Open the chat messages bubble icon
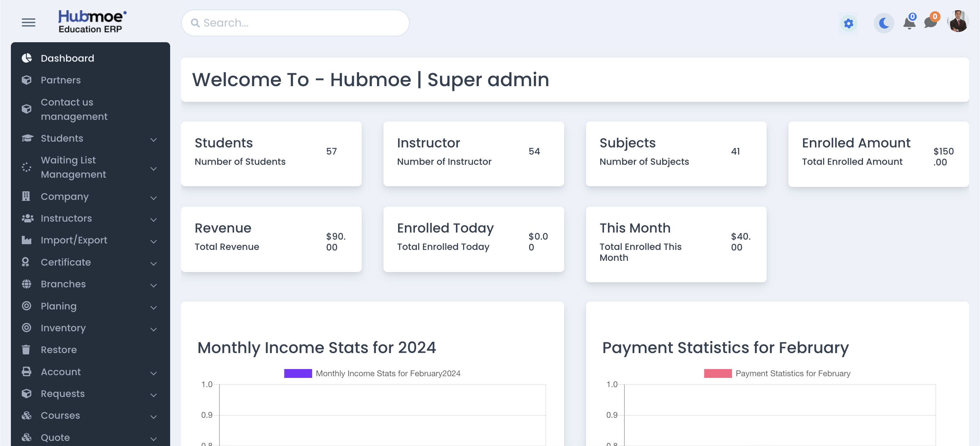This screenshot has width=980, height=446. coord(931,22)
